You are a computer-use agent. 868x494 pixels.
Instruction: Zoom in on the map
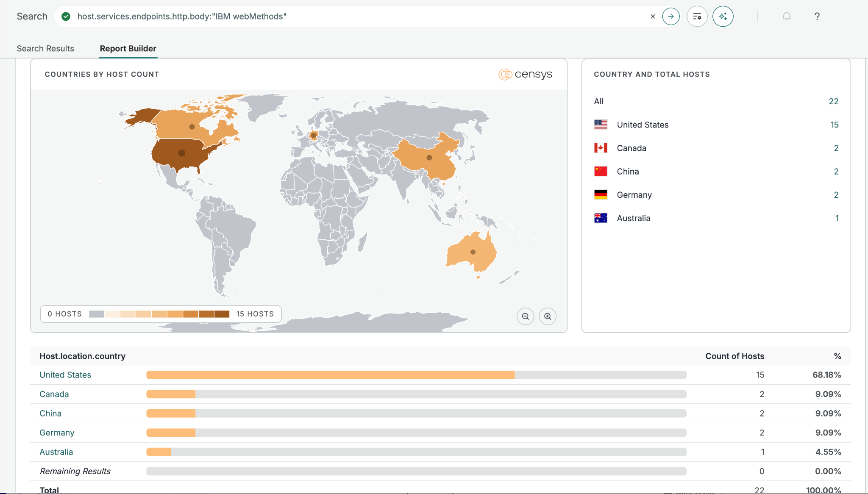pyautogui.click(x=548, y=316)
